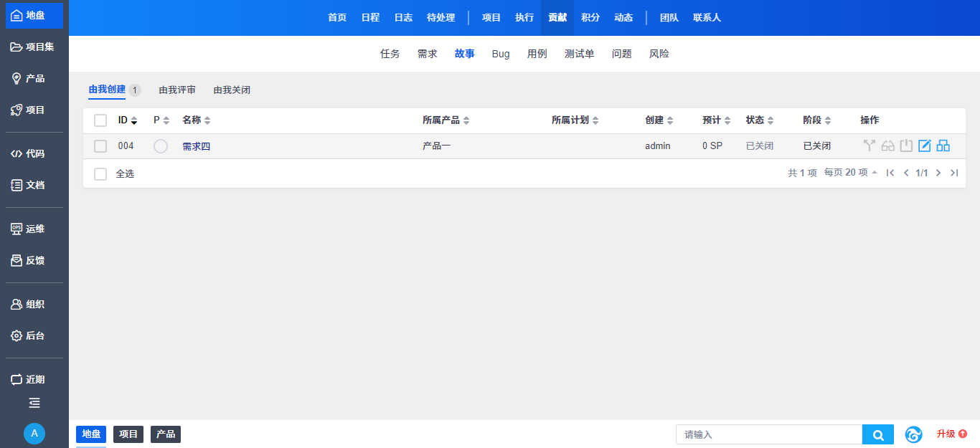Open 项目 in top navigation bar
980x448 pixels.
pyautogui.click(x=491, y=18)
